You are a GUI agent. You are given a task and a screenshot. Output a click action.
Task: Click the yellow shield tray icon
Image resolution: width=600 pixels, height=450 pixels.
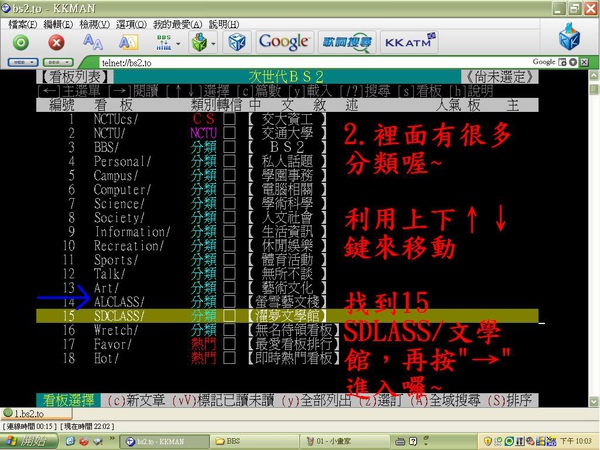coord(488,441)
